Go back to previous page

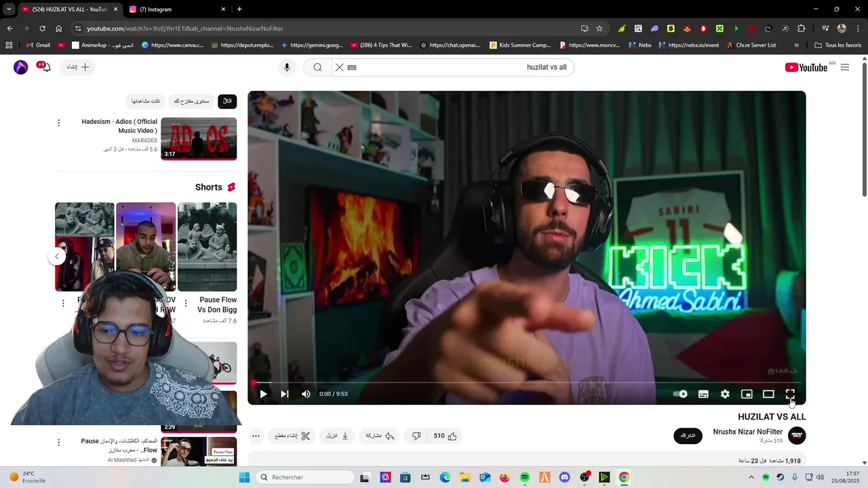pyautogui.click(x=9, y=28)
